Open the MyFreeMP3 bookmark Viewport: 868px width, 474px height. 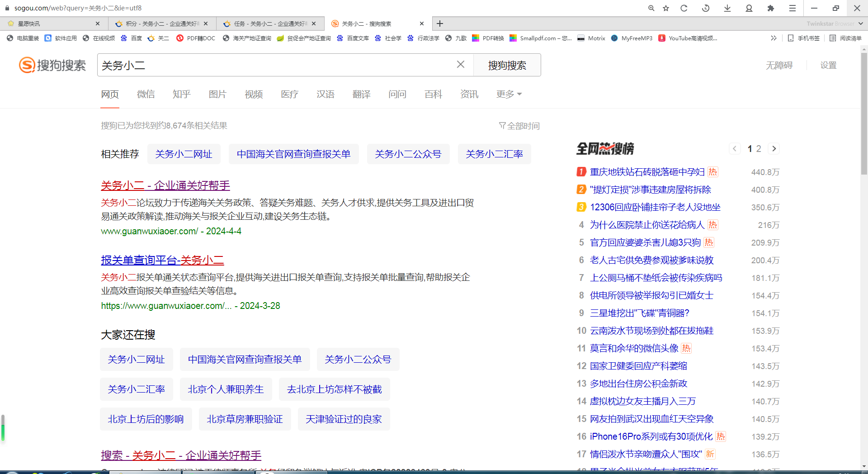(x=632, y=38)
